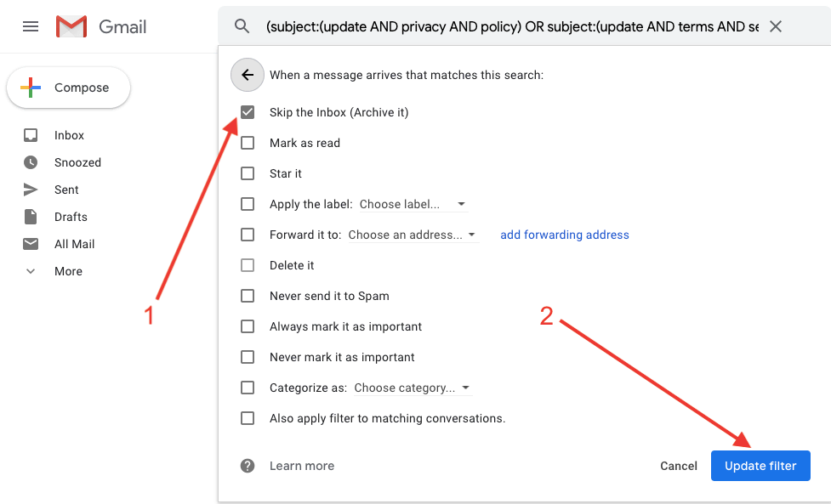
Task: Click the Learn more help icon
Action: point(248,466)
